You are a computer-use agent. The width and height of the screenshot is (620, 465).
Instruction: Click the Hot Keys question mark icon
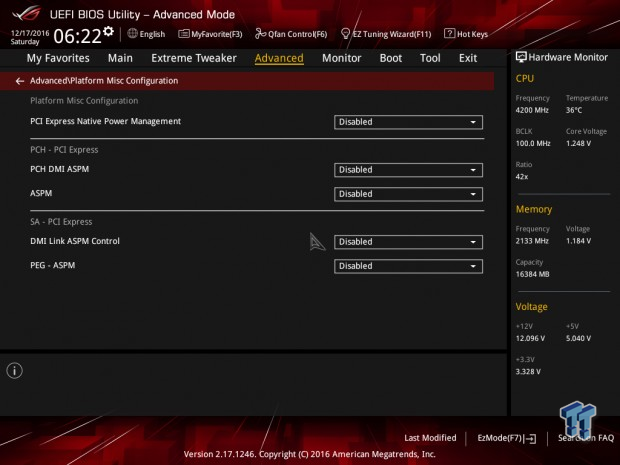(449, 34)
